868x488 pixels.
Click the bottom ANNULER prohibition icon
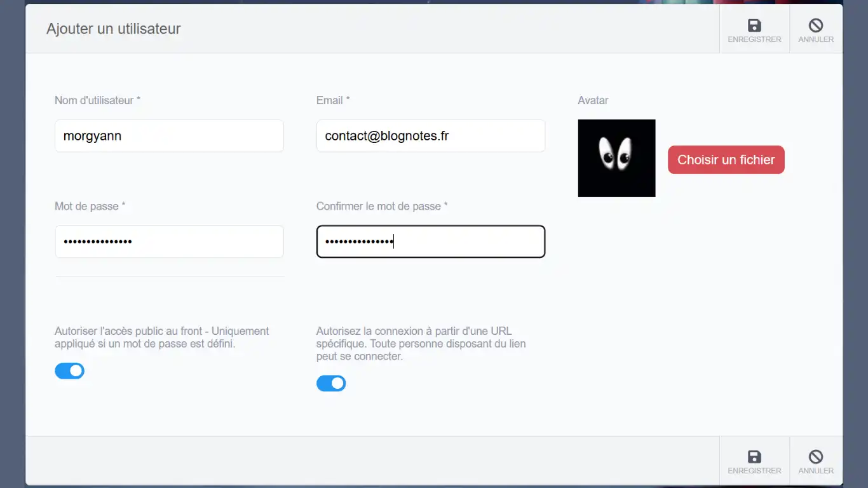coord(815,457)
